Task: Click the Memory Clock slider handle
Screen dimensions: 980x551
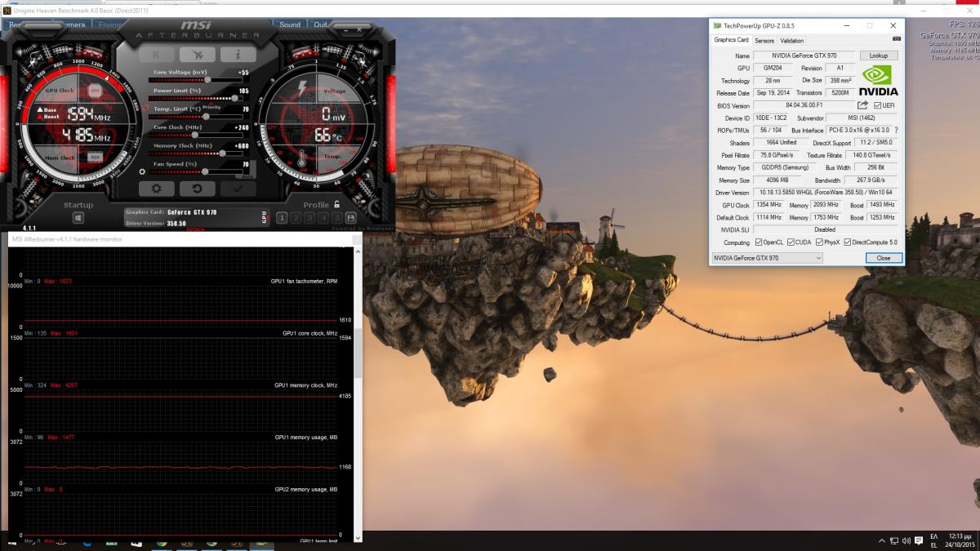Action: tap(223, 153)
